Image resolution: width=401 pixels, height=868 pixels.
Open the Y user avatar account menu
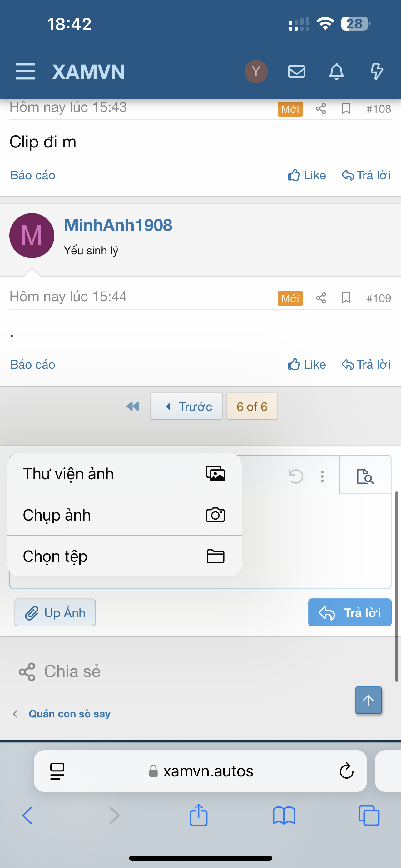pos(256,72)
